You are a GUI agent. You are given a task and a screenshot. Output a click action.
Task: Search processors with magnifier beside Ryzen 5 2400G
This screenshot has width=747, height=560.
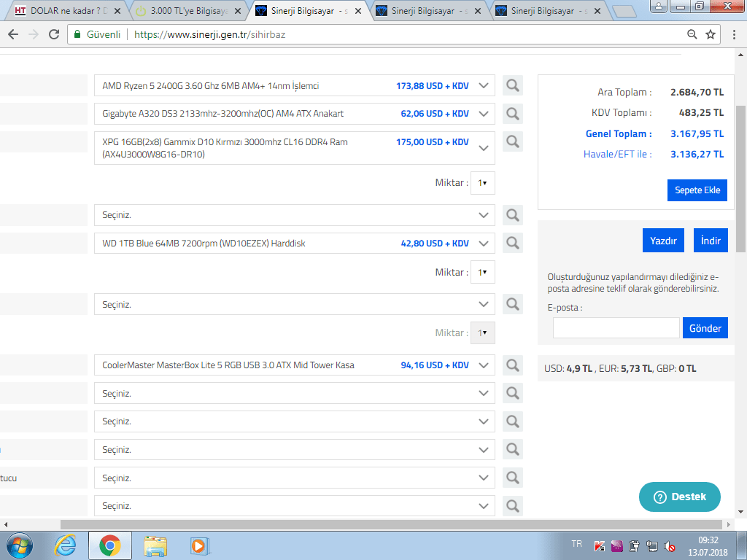[x=513, y=86]
